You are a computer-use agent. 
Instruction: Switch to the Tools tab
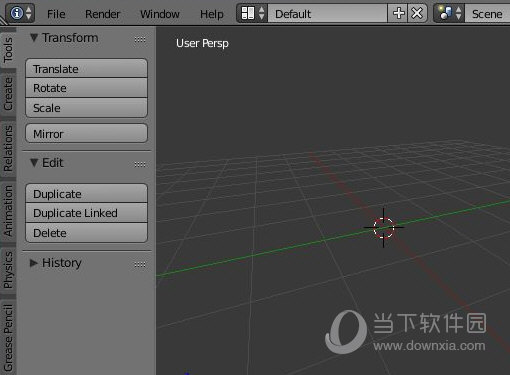tap(8, 49)
